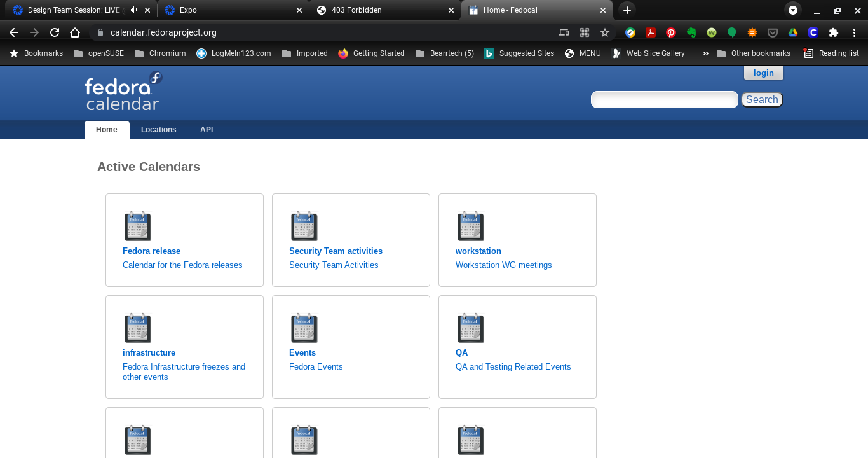Click the Fedora Calendar logo

(123, 91)
